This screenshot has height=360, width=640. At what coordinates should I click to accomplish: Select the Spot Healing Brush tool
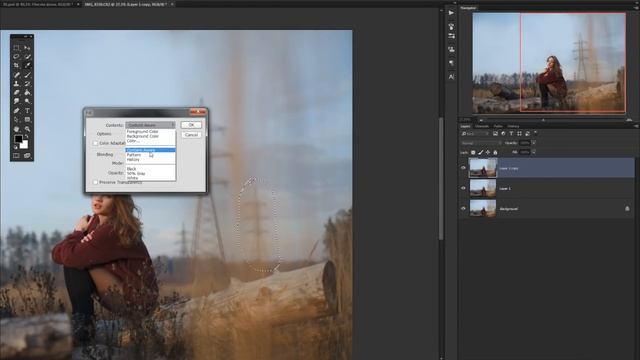pos(16,75)
